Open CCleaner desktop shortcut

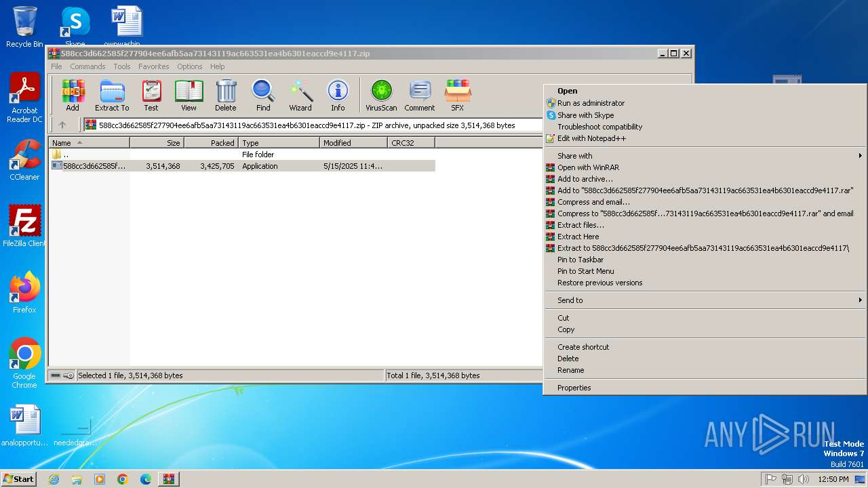coord(24,160)
